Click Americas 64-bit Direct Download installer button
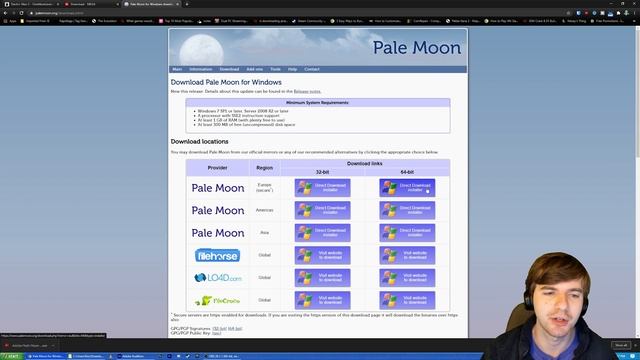 [x=407, y=210]
